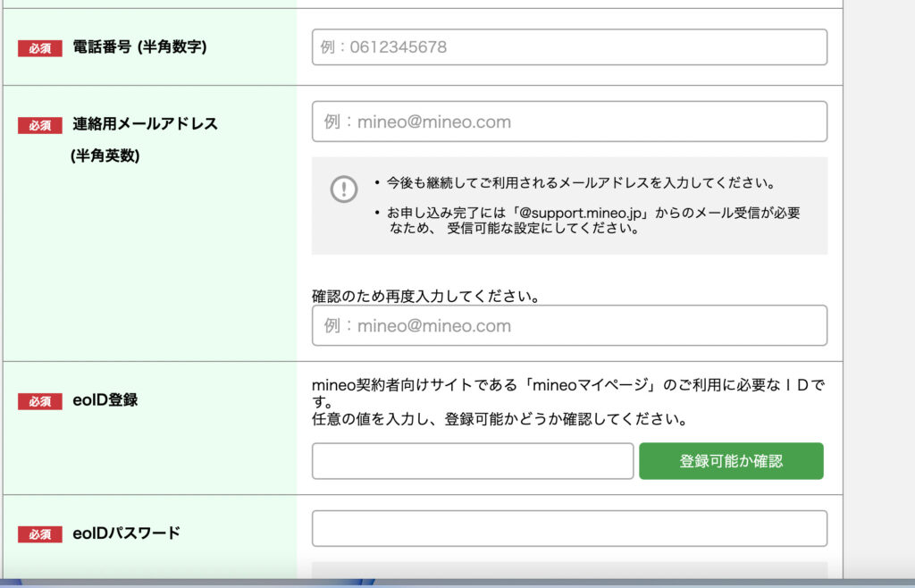Click the label 電話番号 (半角数字)

coord(139,46)
